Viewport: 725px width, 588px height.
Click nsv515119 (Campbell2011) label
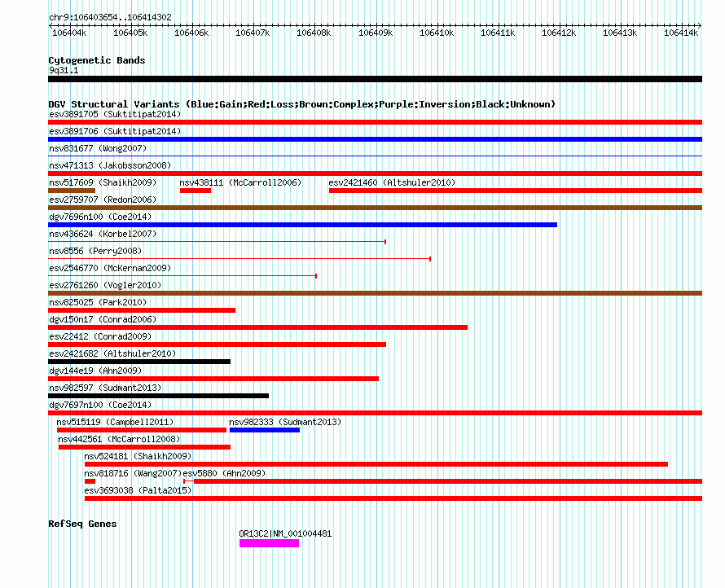tap(115, 422)
